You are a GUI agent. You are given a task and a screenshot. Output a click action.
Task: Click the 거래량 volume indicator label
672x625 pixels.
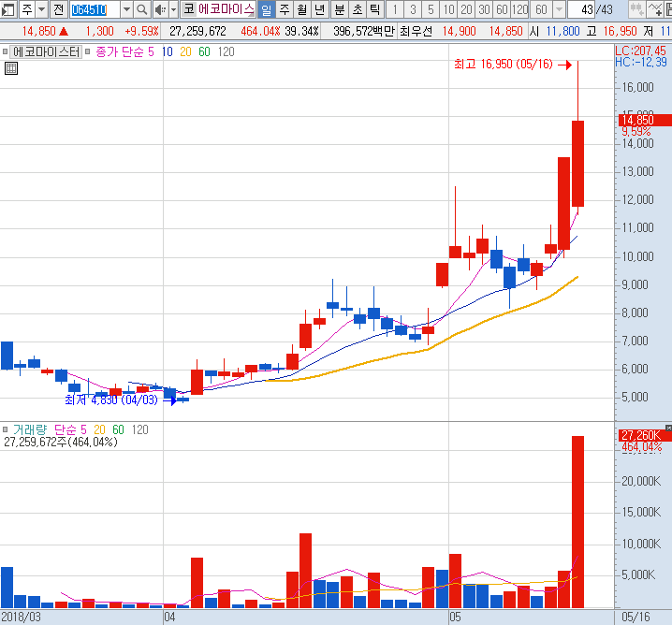point(30,429)
